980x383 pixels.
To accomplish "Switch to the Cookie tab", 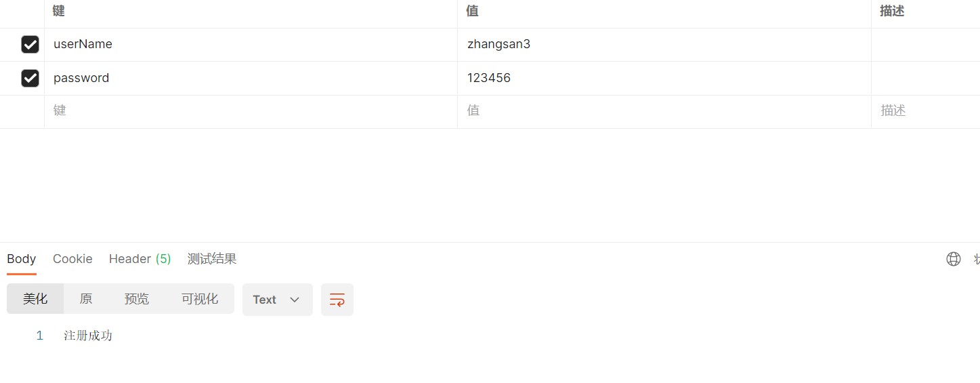I will pyautogui.click(x=72, y=259).
